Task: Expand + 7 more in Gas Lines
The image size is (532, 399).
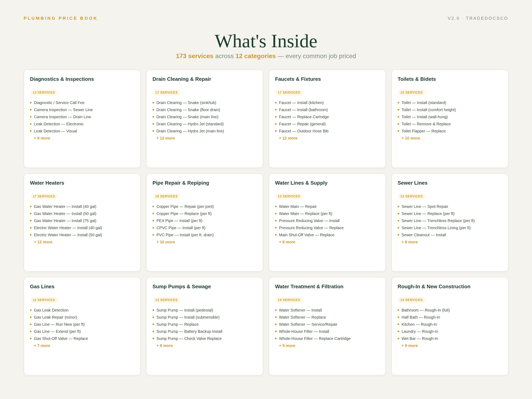Action: tap(42, 346)
